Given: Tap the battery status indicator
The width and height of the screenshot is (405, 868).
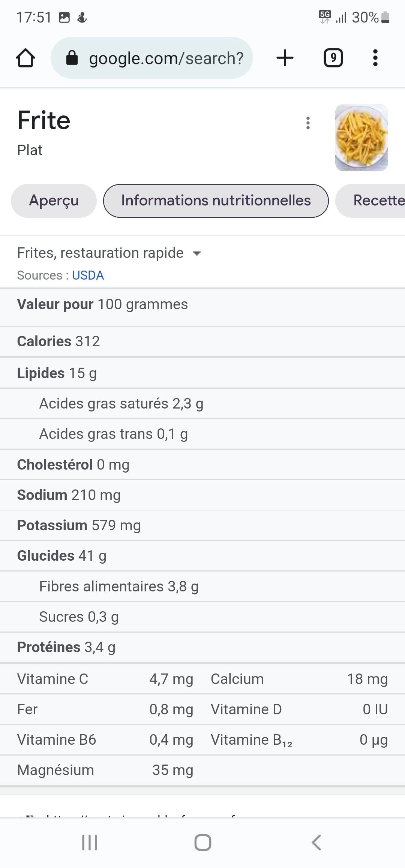Looking at the screenshot, I should click(385, 17).
